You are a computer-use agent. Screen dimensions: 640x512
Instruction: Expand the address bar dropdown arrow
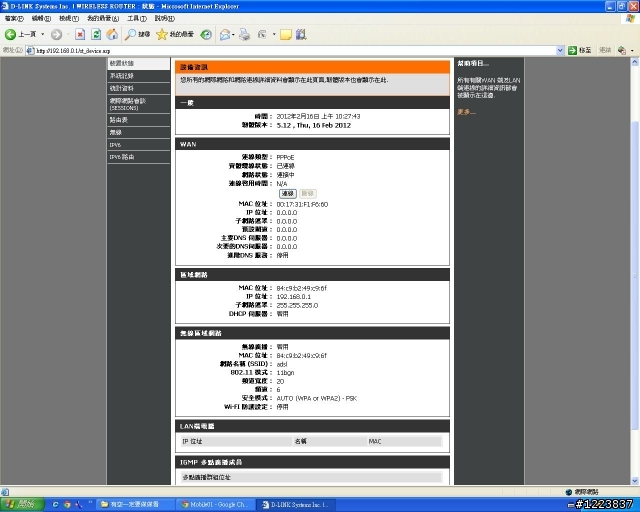click(560, 51)
